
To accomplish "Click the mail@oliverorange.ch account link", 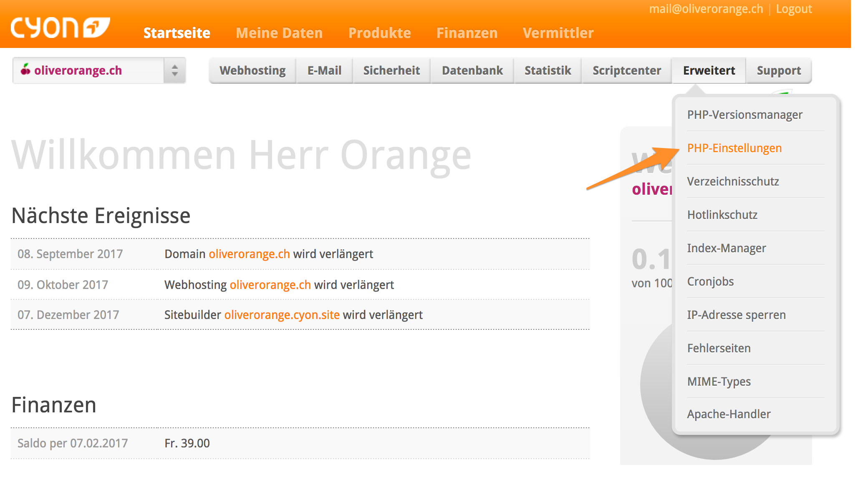I will (x=706, y=9).
